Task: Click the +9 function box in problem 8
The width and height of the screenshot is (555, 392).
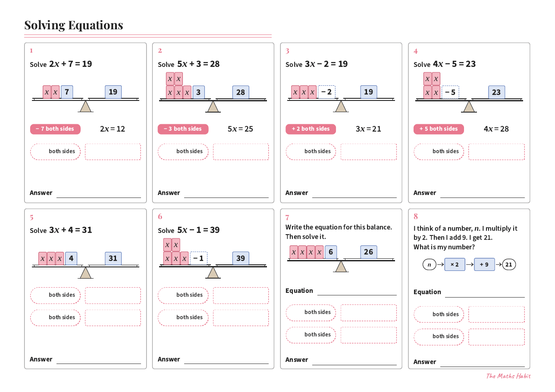Action: pos(484,264)
